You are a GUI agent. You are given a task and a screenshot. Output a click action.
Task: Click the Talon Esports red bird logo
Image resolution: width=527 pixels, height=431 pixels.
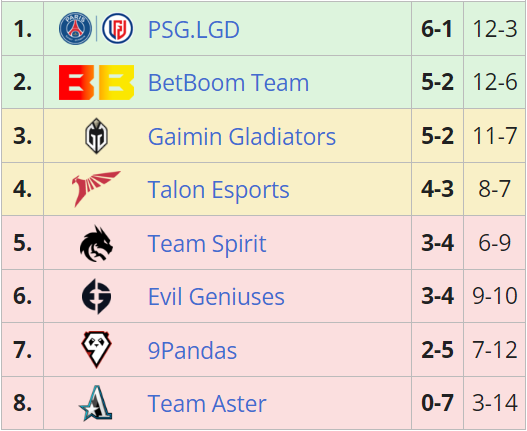coord(96,189)
